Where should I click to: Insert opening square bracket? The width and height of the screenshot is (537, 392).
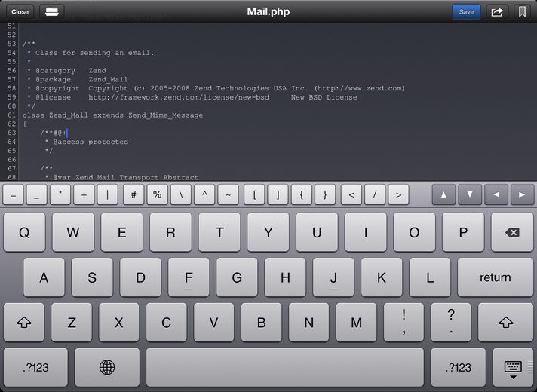pyautogui.click(x=254, y=194)
